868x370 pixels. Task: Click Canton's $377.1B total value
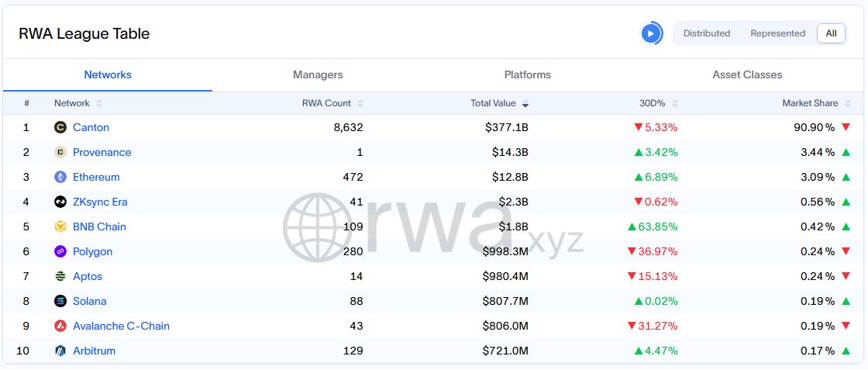[507, 127]
